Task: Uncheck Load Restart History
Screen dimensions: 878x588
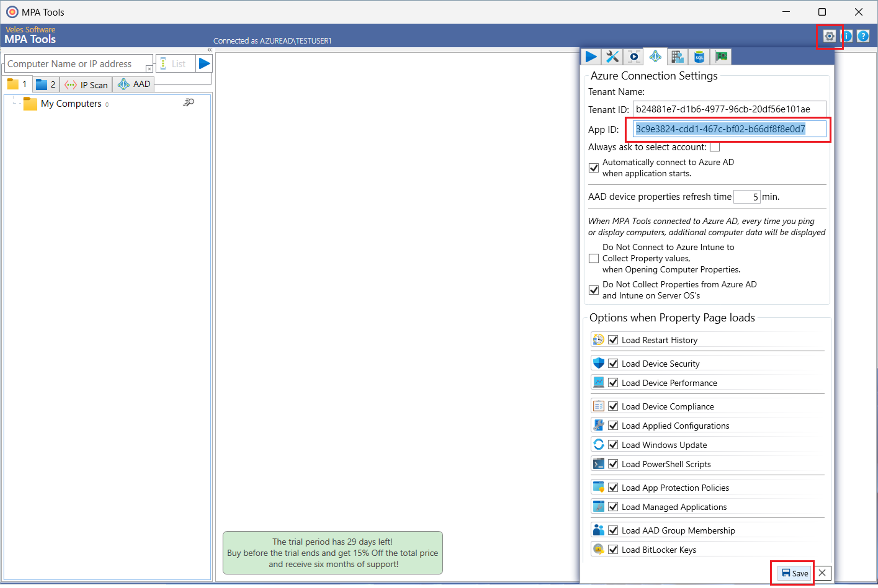Action: pos(613,340)
